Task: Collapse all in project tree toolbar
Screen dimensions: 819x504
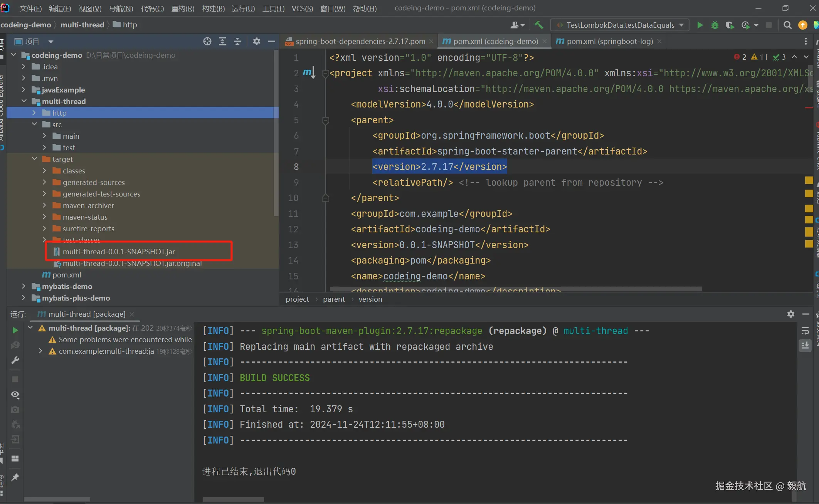Action: [x=237, y=41]
